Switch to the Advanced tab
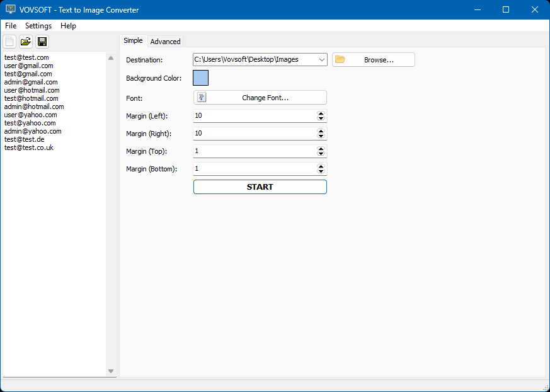Screen dimensions: 550x392 pyautogui.click(x=165, y=41)
